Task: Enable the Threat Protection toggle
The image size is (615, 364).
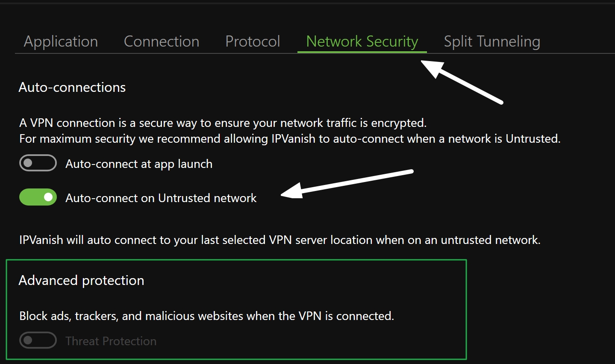Action: tap(38, 340)
